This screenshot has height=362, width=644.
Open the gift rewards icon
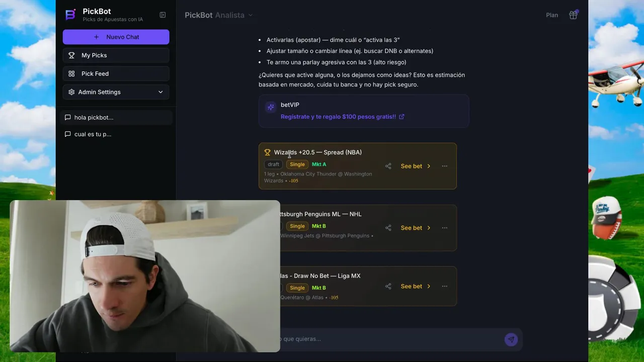(x=573, y=15)
